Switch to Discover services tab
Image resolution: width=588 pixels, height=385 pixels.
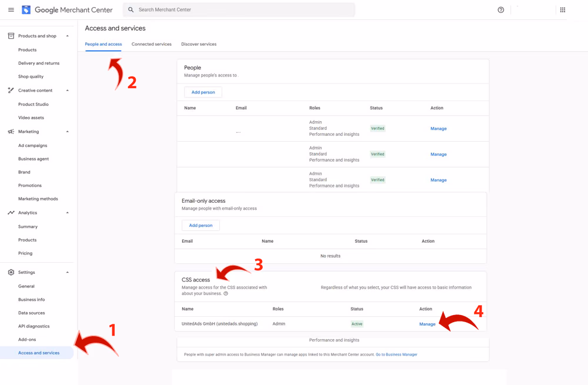[199, 44]
